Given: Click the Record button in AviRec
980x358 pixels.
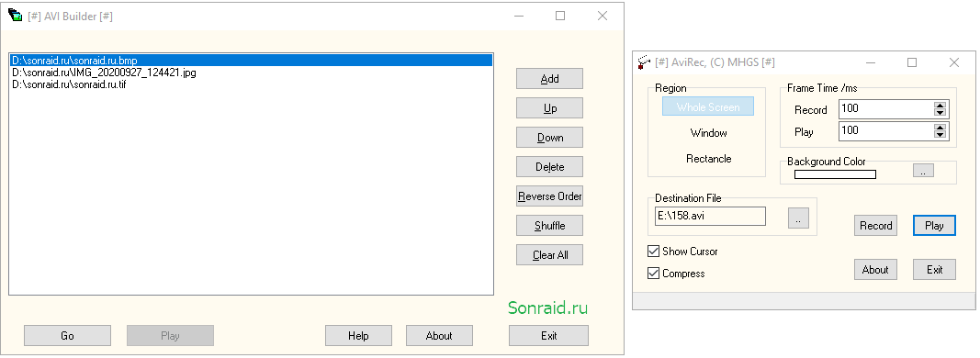Looking at the screenshot, I should (x=875, y=226).
